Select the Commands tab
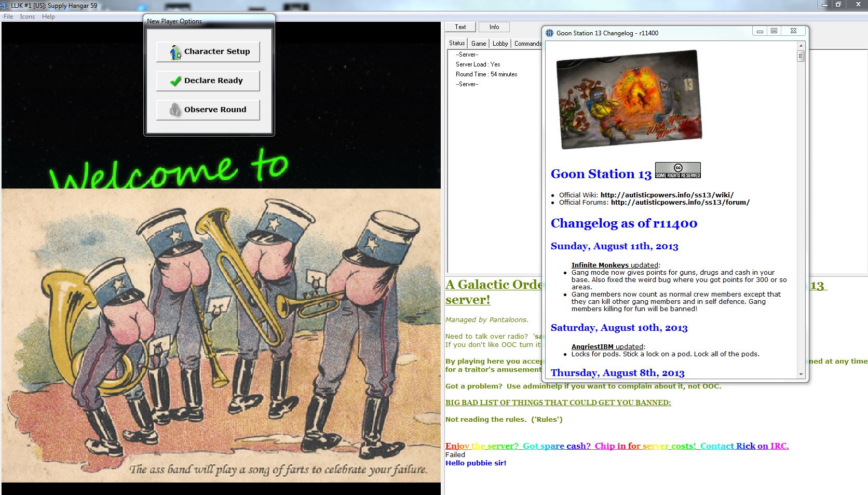Screen dimensions: 868x495 [528, 44]
